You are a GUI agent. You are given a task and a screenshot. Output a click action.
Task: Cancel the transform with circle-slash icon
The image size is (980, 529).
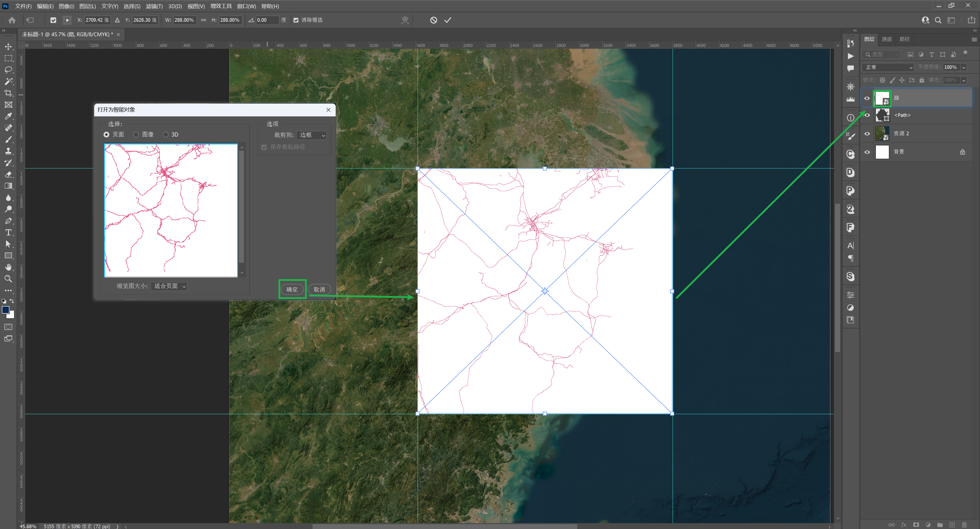(x=433, y=20)
